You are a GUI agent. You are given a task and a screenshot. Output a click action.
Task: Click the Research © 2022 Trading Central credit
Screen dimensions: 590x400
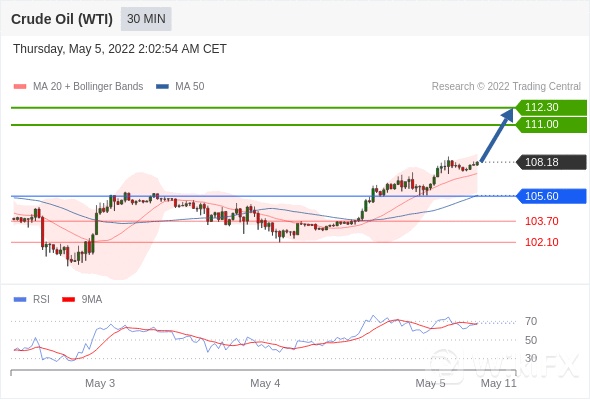[506, 87]
